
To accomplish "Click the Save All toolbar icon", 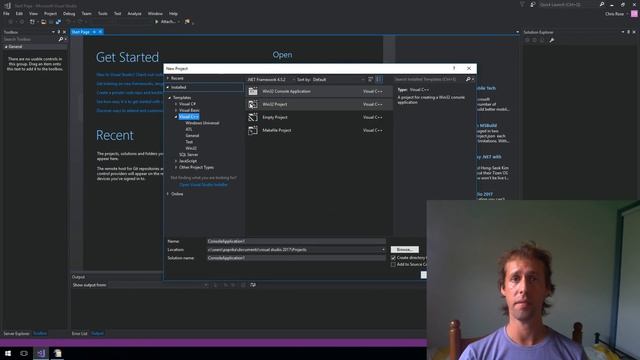I will click(x=58, y=22).
